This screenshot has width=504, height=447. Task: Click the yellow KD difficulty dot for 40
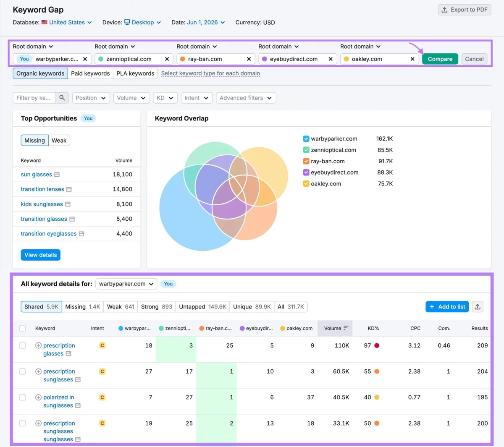point(377,397)
